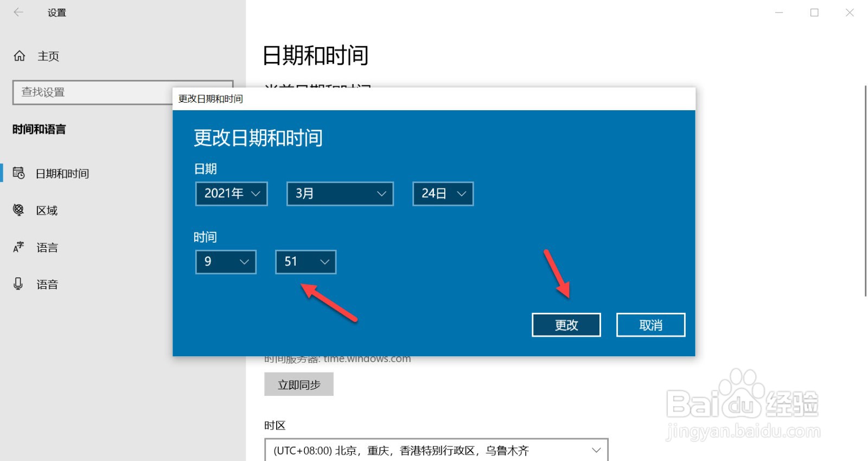Click the 时区 label

tap(275, 426)
